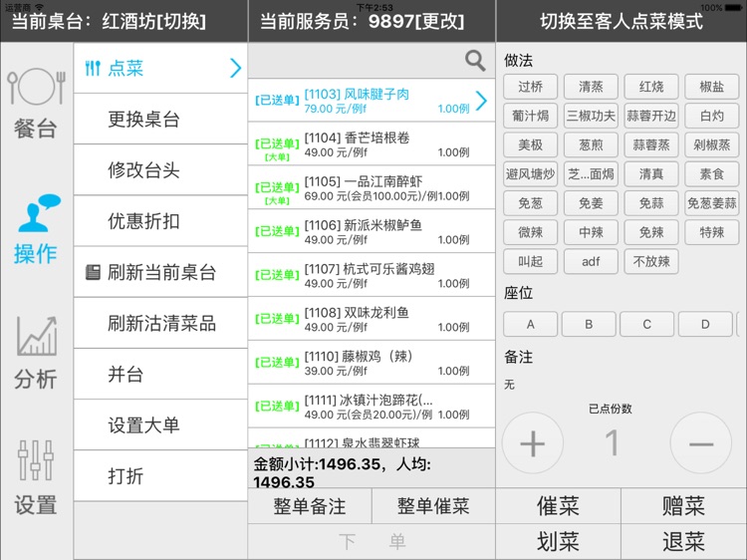Toggle the 免葱姜蒜 option
The height and width of the screenshot is (560, 747).
[x=712, y=203]
